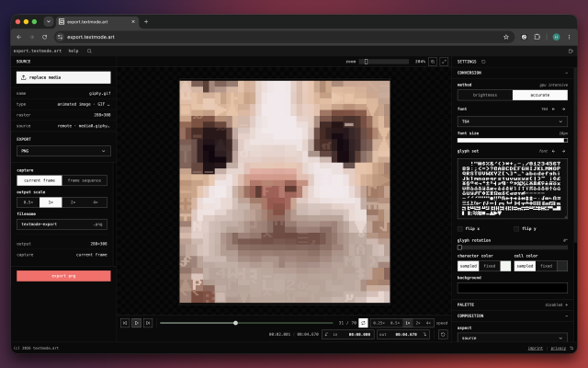Collapse the COMPOSITION section
Image resolution: width=588 pixels, height=368 pixels.
click(566, 316)
